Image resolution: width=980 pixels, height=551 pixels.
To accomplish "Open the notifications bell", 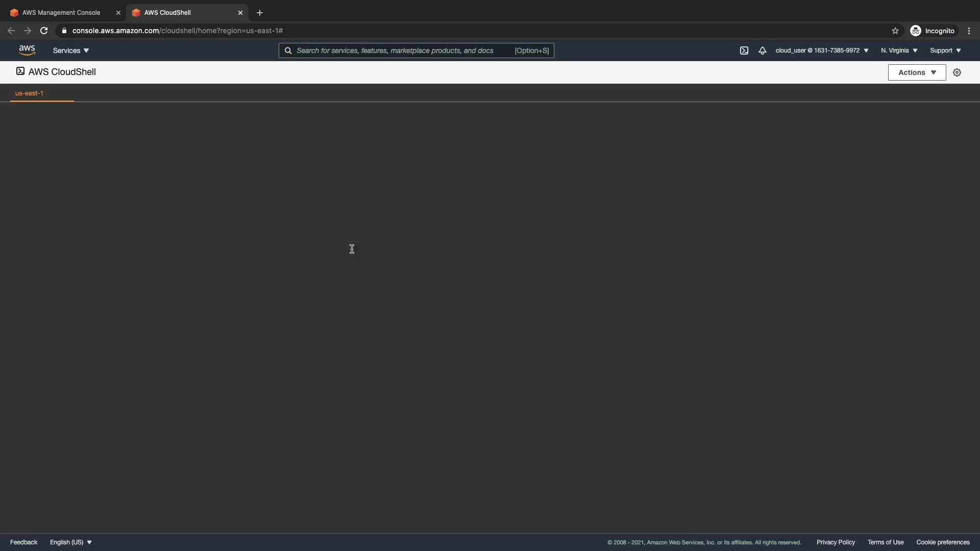I will 762,51.
